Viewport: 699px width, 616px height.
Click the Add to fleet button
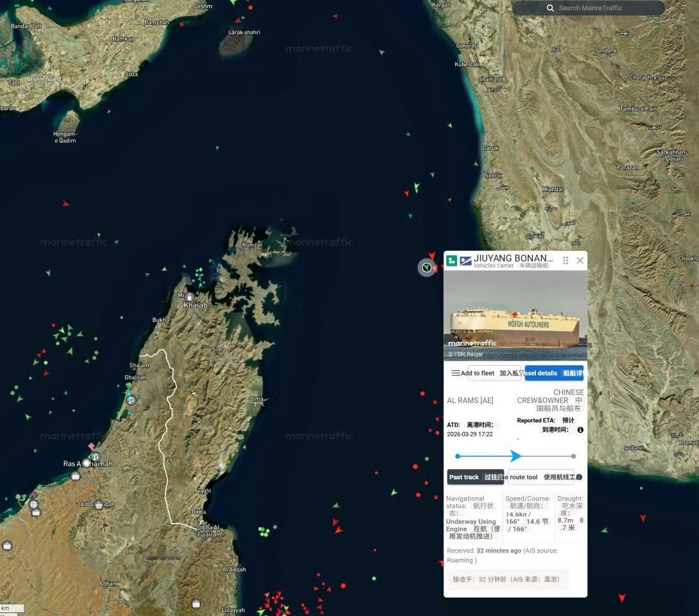tap(494, 373)
